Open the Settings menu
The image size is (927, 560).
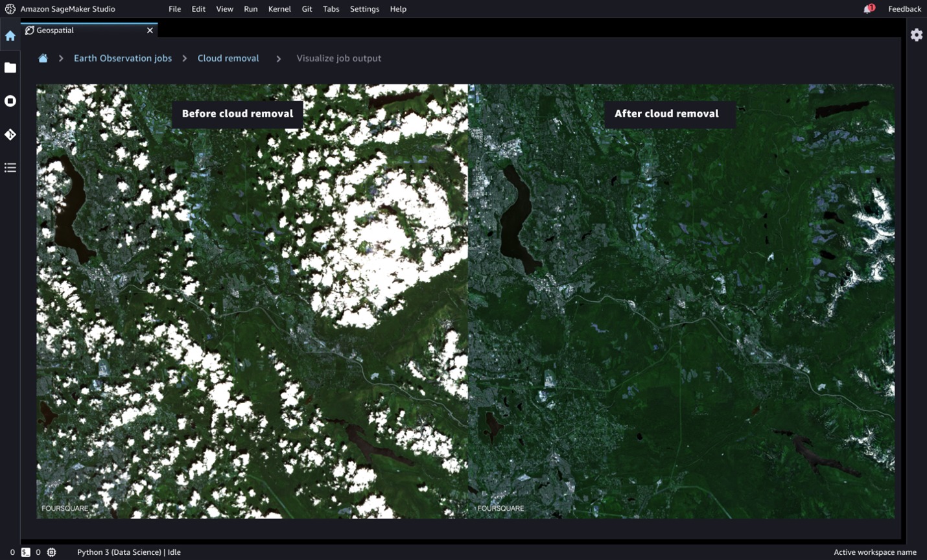pyautogui.click(x=364, y=9)
